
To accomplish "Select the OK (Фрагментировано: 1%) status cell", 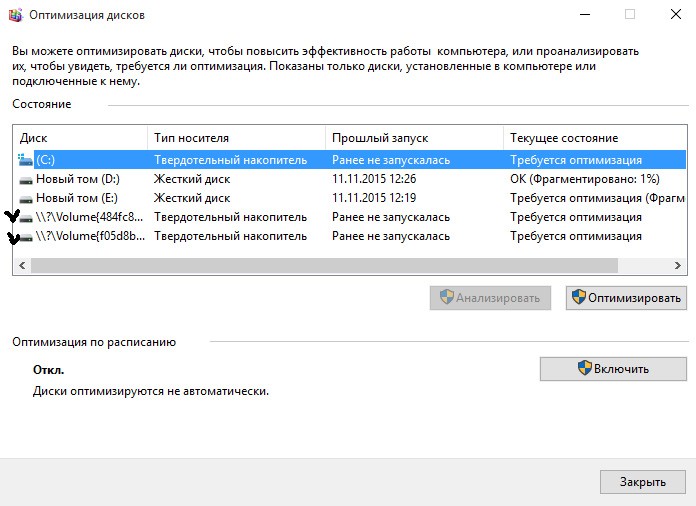I will [584, 179].
